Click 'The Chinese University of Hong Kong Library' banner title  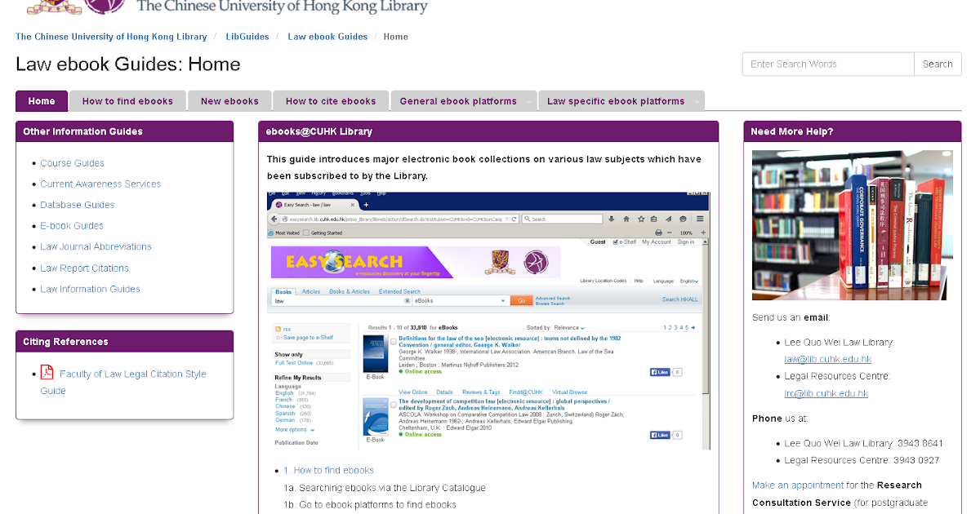coord(283,7)
